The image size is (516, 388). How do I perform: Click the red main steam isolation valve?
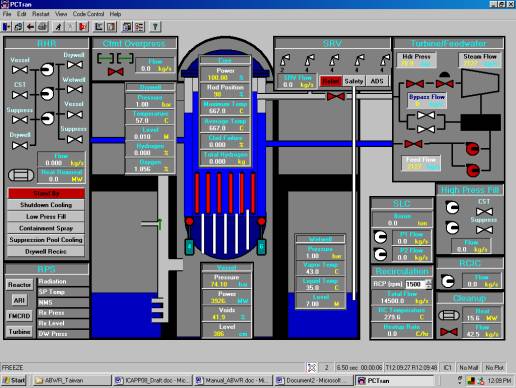[x=336, y=97]
